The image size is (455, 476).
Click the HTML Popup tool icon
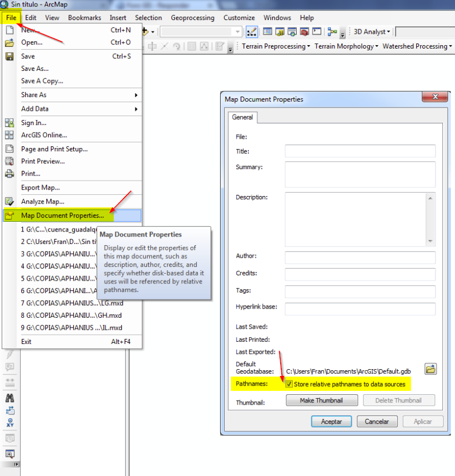pyautogui.click(x=10, y=367)
